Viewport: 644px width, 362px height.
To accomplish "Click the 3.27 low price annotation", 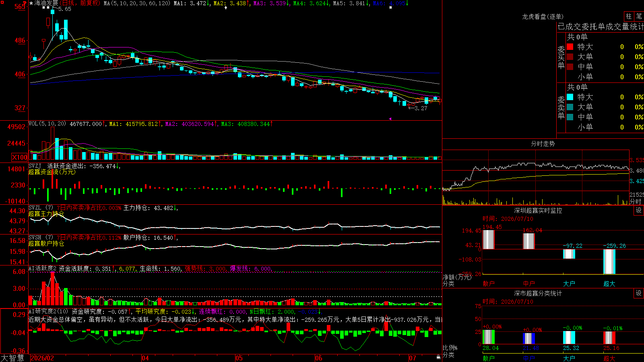I will 421,108.
